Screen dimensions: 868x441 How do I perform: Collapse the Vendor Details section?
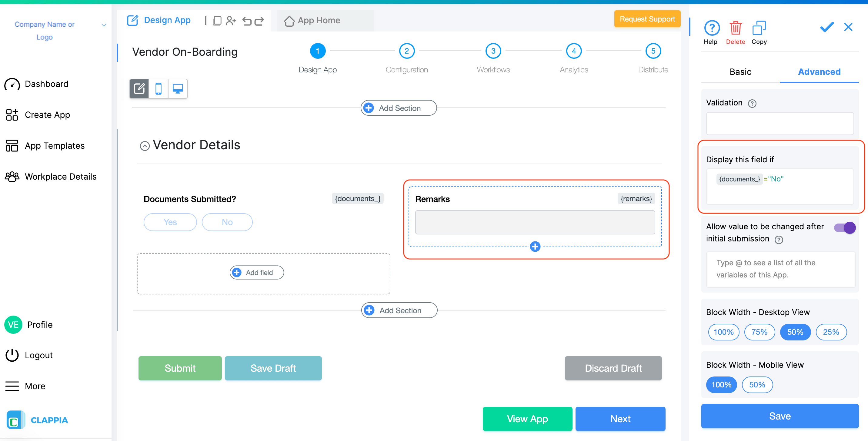[x=145, y=146]
